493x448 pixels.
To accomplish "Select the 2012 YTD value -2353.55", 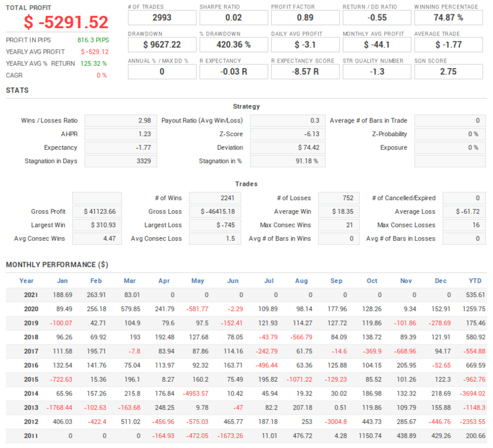I will click(x=472, y=422).
